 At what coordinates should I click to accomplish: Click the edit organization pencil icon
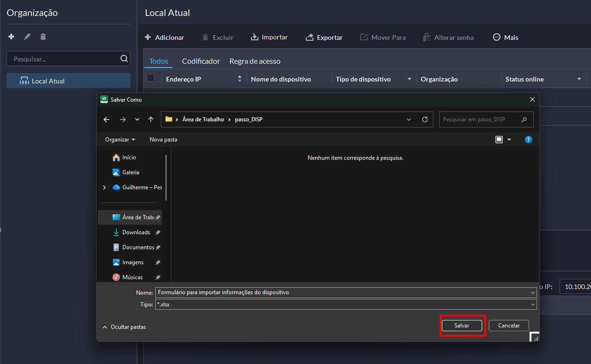[x=27, y=37]
